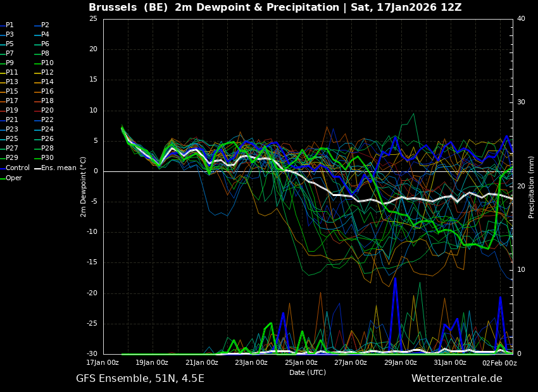The image size is (538, 392).
Task: Click the 2m Dewpoint (°C) axis title
Action: click(x=83, y=187)
